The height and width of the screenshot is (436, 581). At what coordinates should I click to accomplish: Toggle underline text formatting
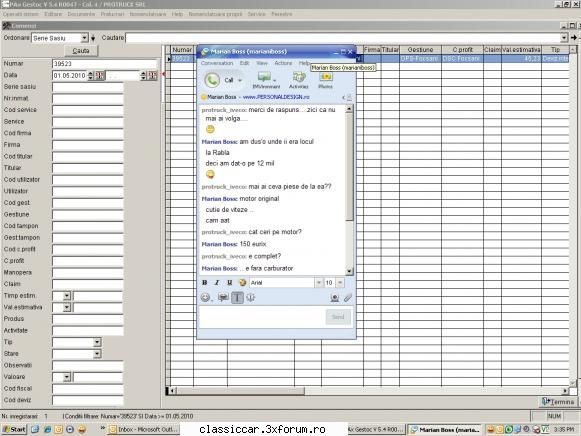point(230,283)
